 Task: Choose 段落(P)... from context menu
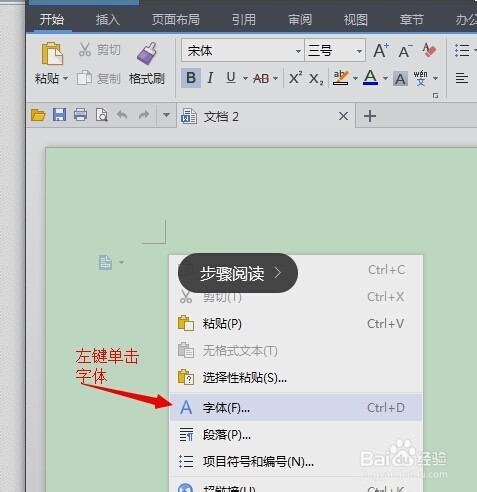click(x=296, y=435)
